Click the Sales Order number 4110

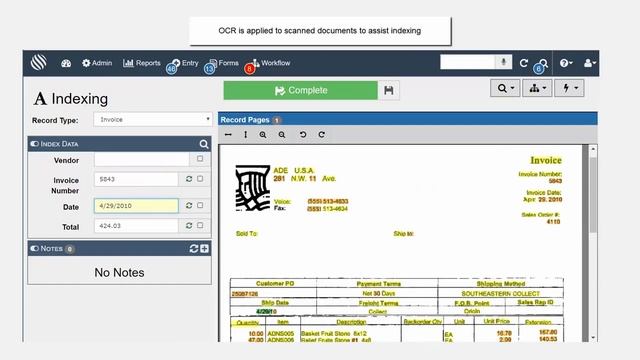553,222
